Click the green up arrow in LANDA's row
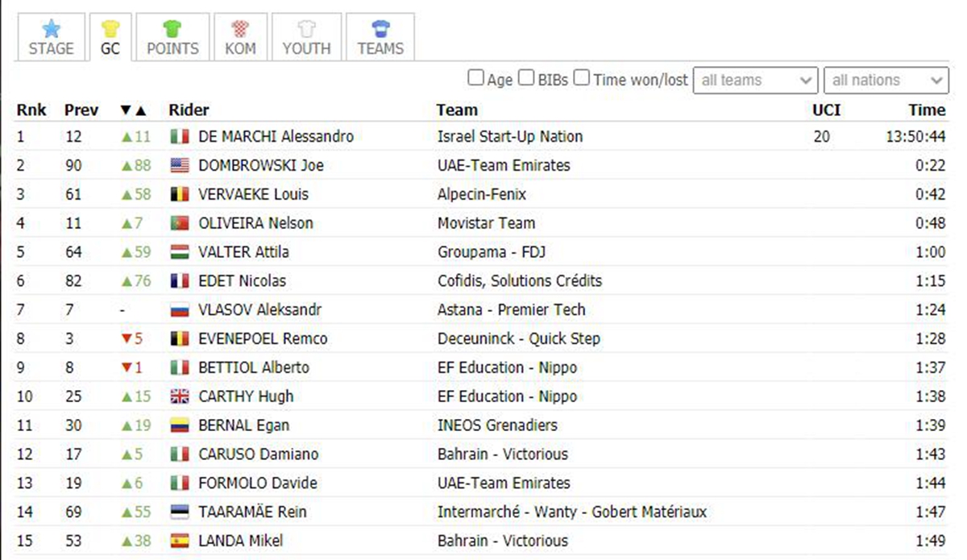This screenshot has width=967, height=560. point(126,541)
